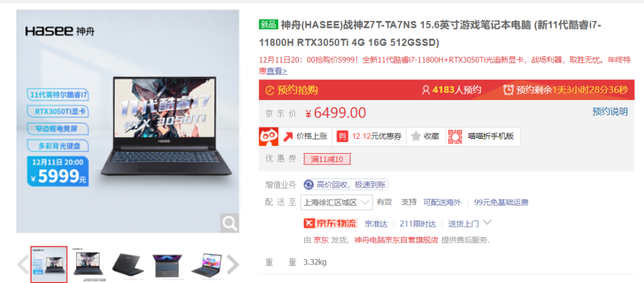Open 神舟电脑京东自营旗舰店 store link
644x283 pixels.
pos(397,240)
